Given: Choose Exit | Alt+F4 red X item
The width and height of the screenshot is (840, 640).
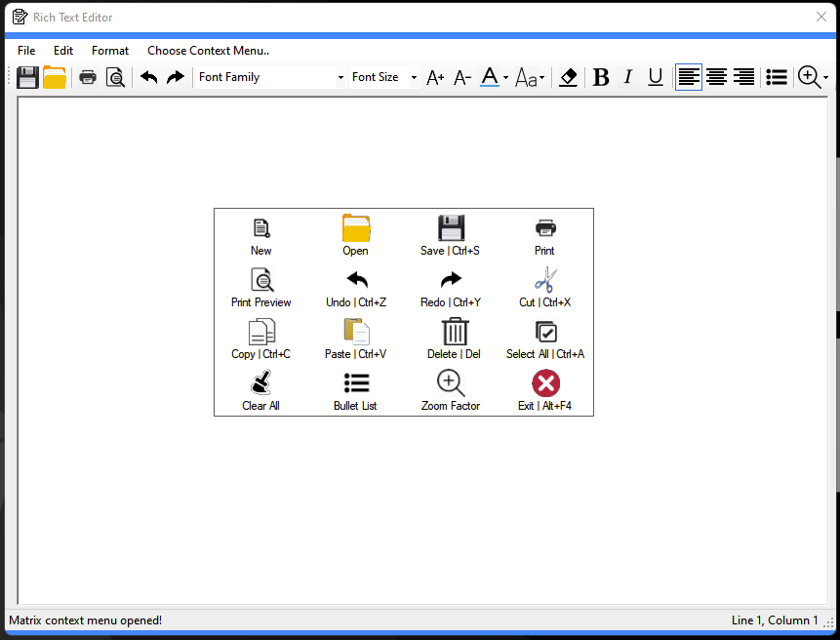Looking at the screenshot, I should 544,390.
